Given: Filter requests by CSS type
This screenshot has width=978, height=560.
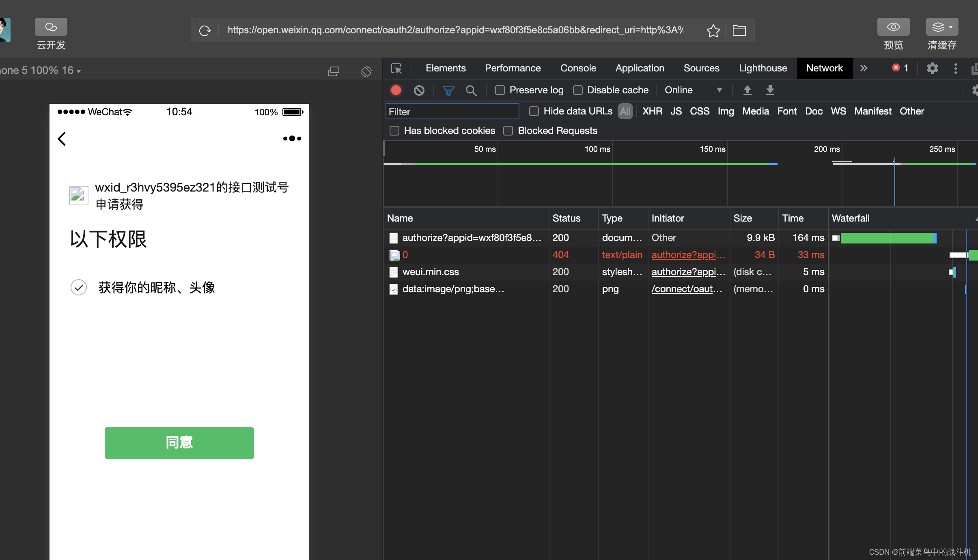Looking at the screenshot, I should click(x=700, y=111).
